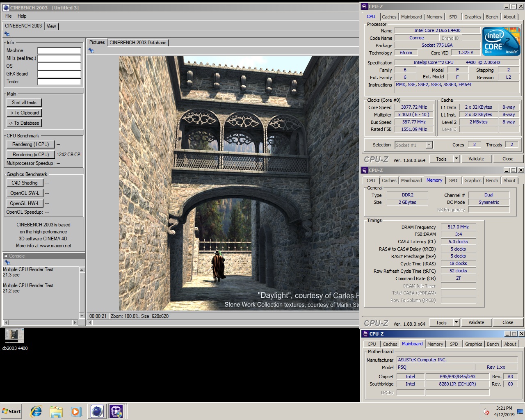Open the File menu in CINEBENCH
Screen dimensions: 525x420
click(9, 16)
